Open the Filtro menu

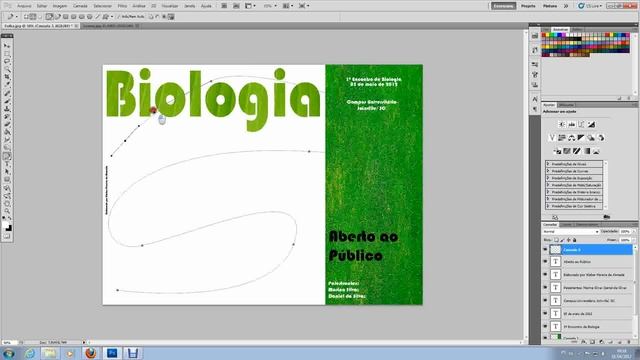122,6
